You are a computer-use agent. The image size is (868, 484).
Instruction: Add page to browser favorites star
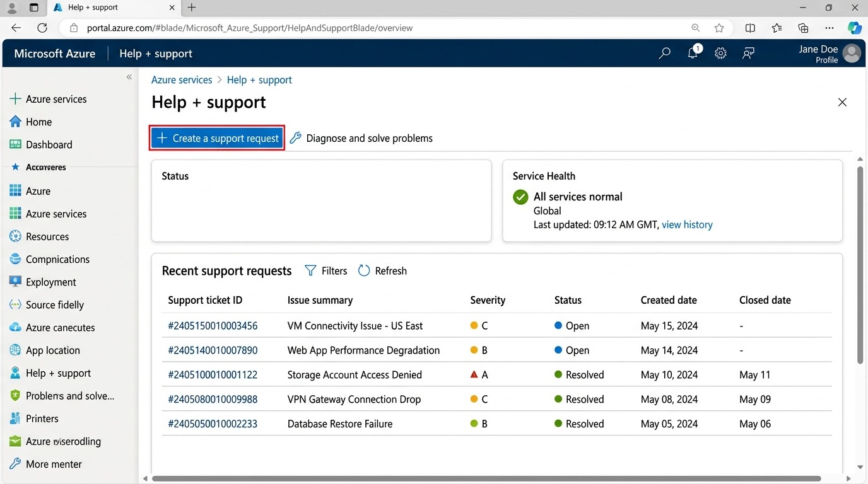719,28
